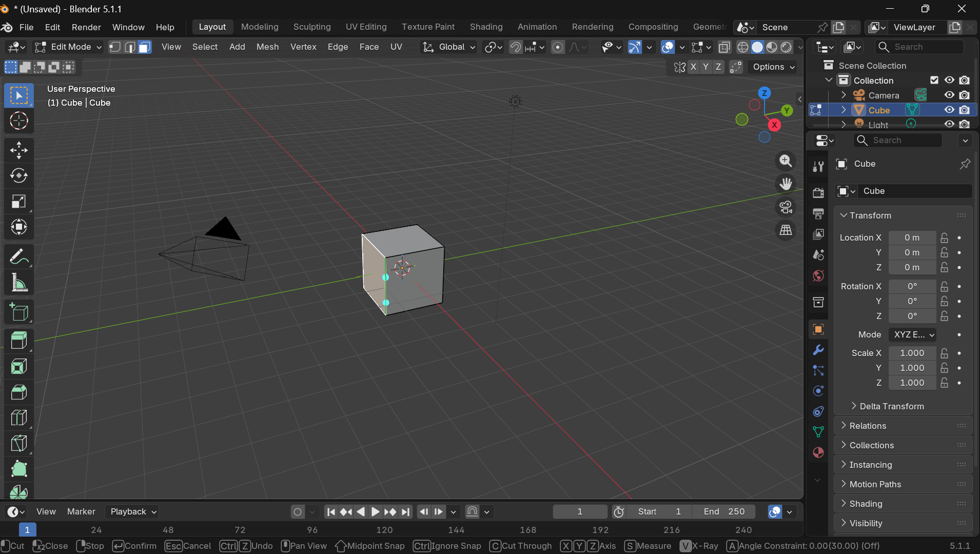Lock Location X with padlock
The height and width of the screenshot is (554, 980).
[x=944, y=238]
